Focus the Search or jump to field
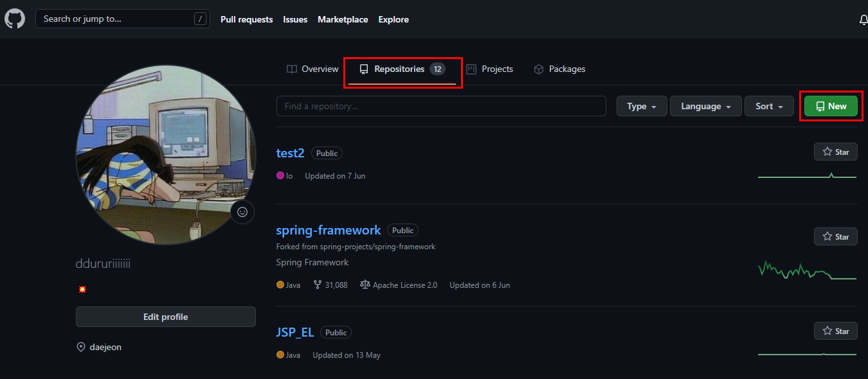The height and width of the screenshot is (379, 868). point(123,19)
